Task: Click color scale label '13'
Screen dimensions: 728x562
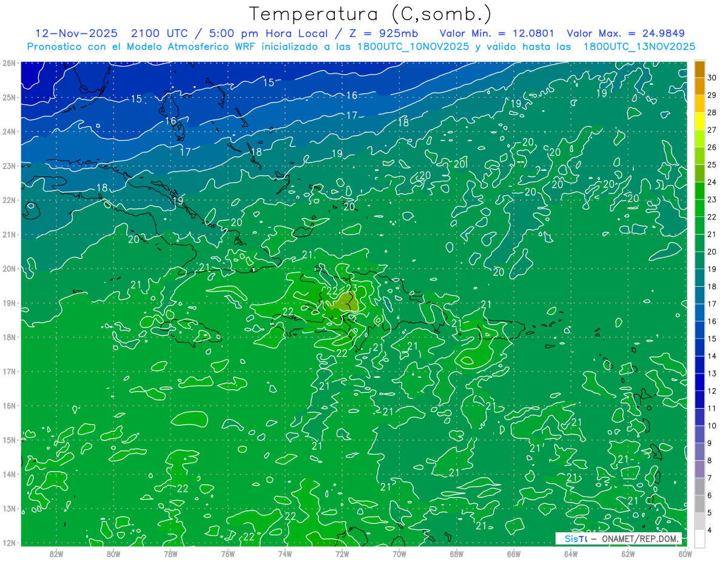Action: click(x=712, y=373)
